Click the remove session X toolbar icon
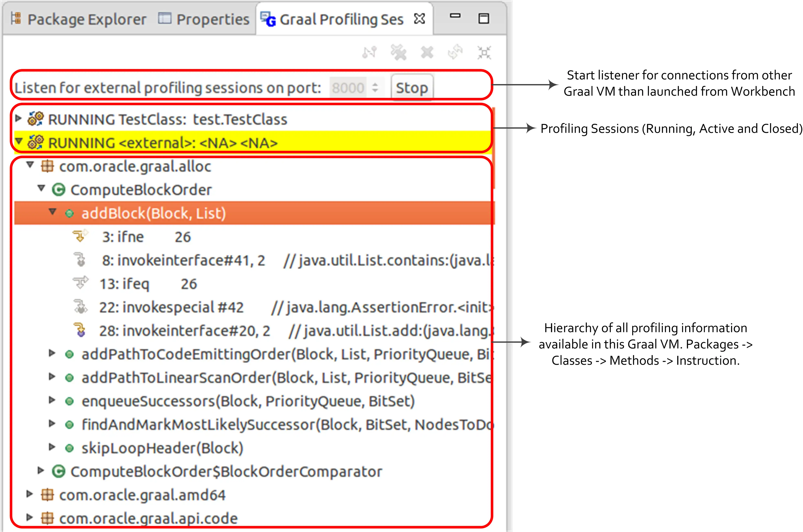 (x=427, y=52)
